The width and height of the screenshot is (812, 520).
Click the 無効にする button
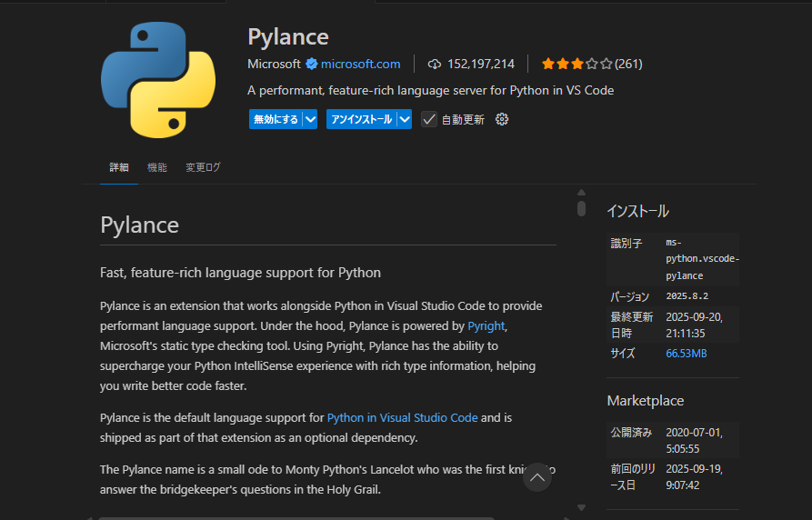click(x=276, y=119)
